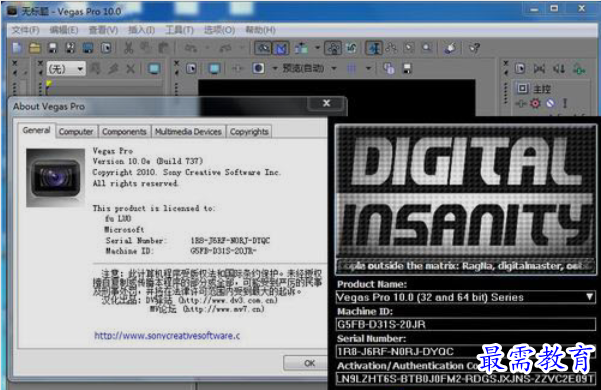Screen dimensions: 601x390
Task: Save the preview snapshot to a file
Action: click(x=407, y=69)
